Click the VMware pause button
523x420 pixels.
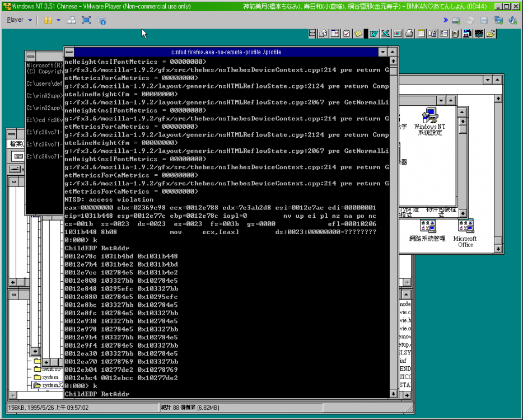pos(48,20)
